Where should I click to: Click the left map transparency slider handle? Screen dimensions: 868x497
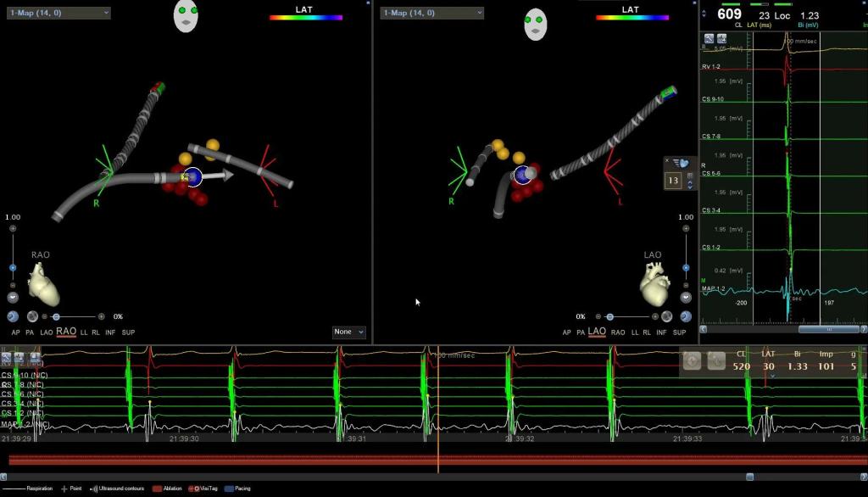56,316
